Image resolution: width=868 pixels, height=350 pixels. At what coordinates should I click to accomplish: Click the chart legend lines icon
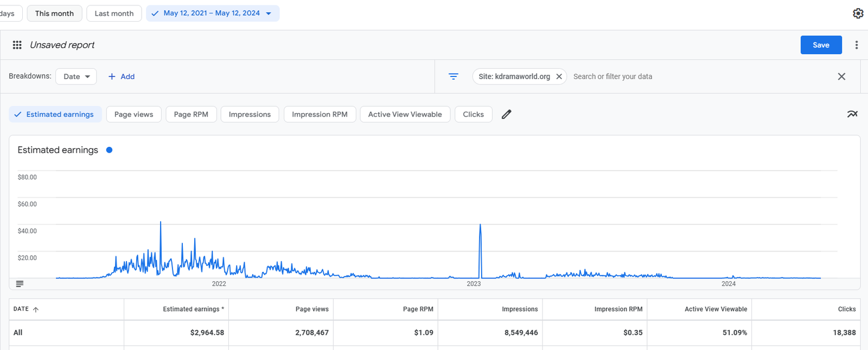20,284
